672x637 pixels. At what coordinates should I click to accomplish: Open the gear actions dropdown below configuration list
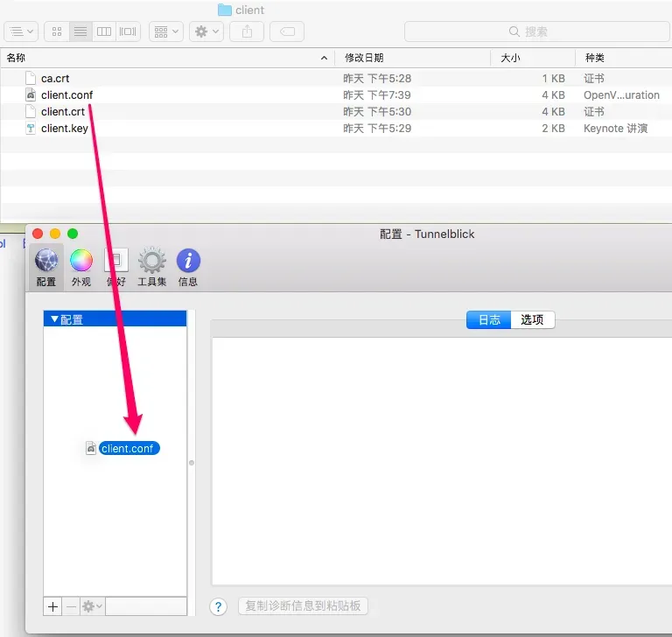coord(92,605)
